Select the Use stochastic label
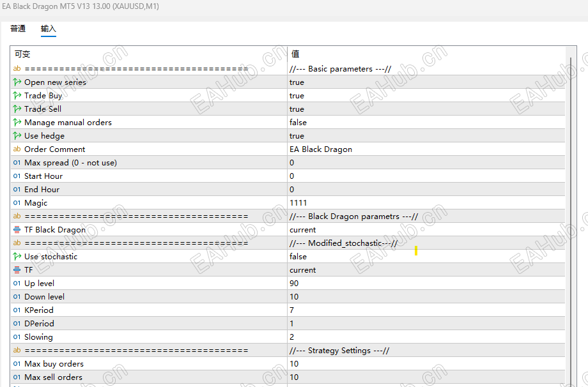This screenshot has height=387, width=588. [50, 256]
